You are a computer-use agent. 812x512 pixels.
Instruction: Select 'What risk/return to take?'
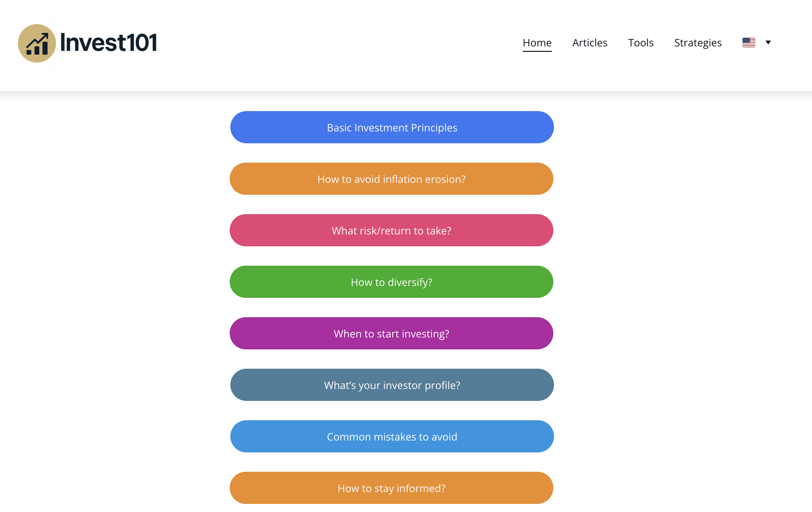[x=391, y=231]
